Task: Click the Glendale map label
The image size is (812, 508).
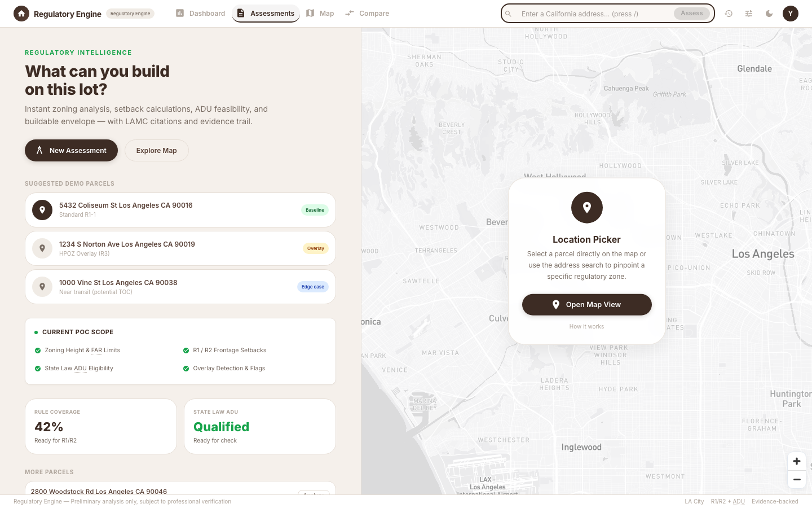Action: pos(754,69)
